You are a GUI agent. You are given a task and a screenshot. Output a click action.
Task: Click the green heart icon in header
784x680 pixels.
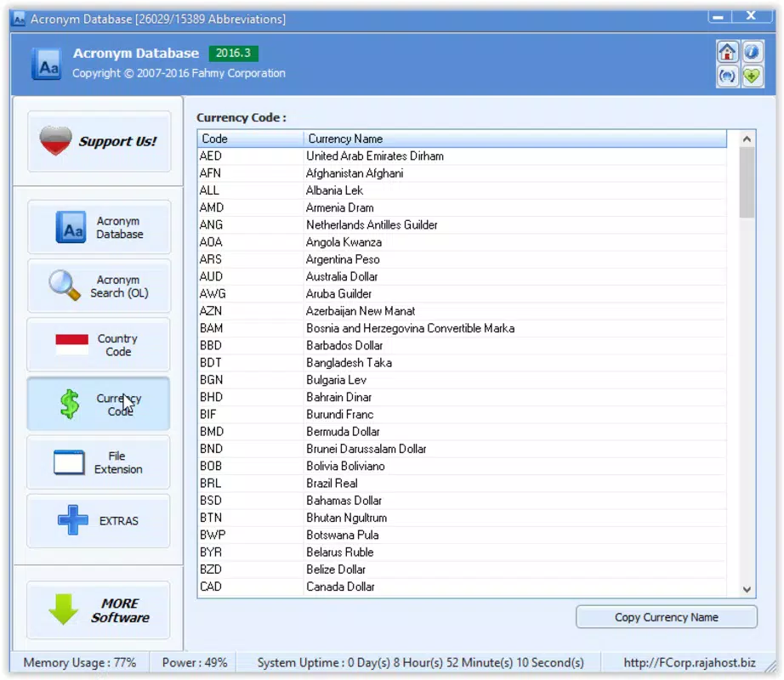pos(752,76)
